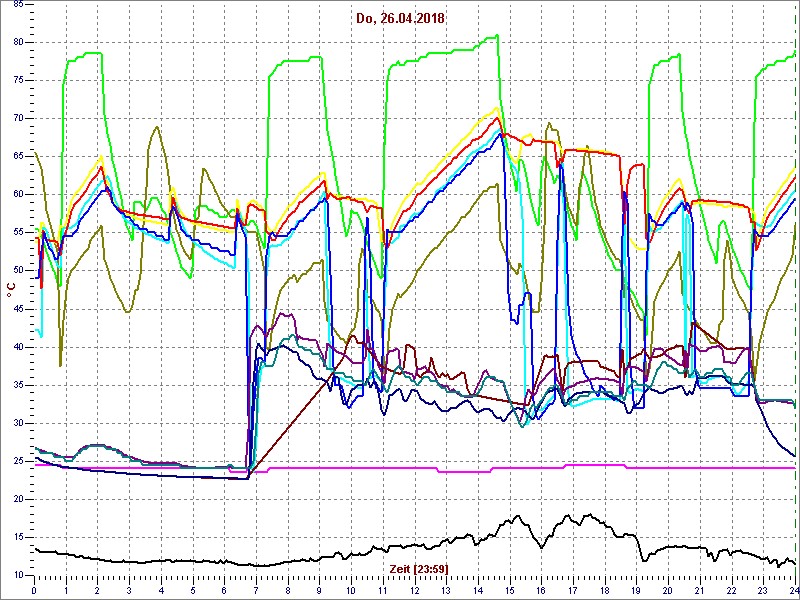Click the 70 value on temperature axis
The height and width of the screenshot is (600, 800).
17,118
